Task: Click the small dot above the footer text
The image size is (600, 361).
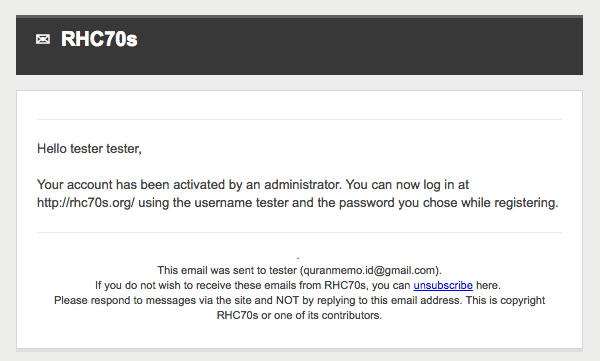Action: point(298,258)
